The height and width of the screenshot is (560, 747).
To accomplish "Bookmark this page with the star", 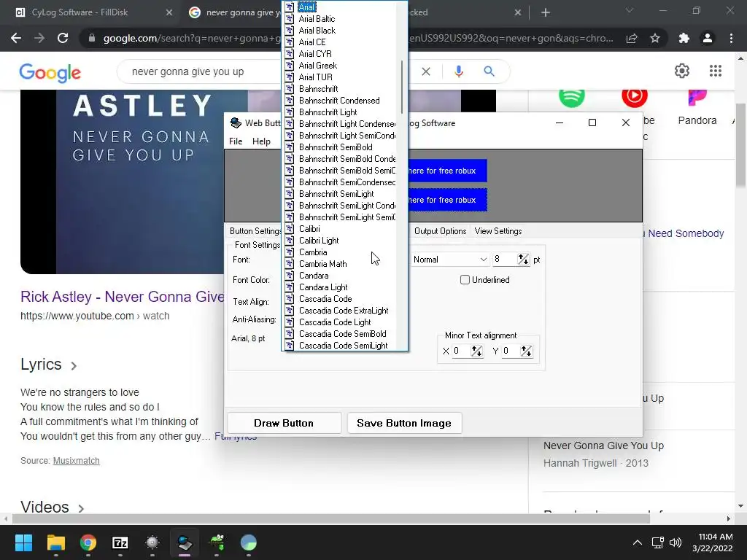I will (655, 38).
